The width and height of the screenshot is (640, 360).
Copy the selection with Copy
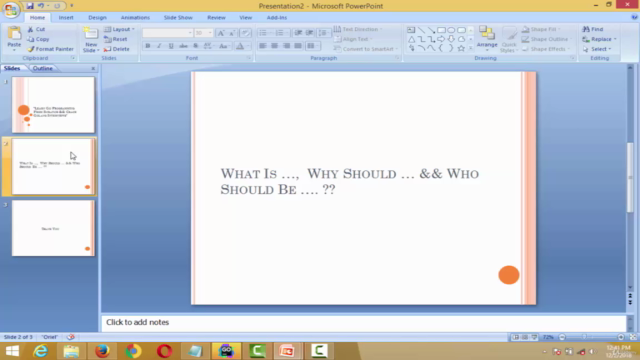(x=38, y=39)
